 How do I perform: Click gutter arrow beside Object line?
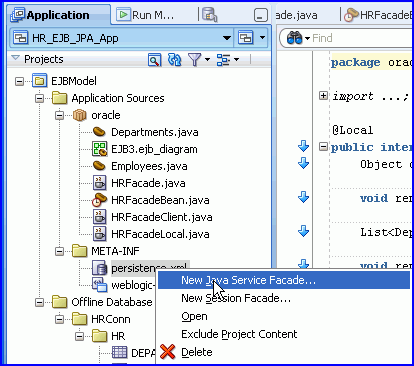(x=303, y=163)
